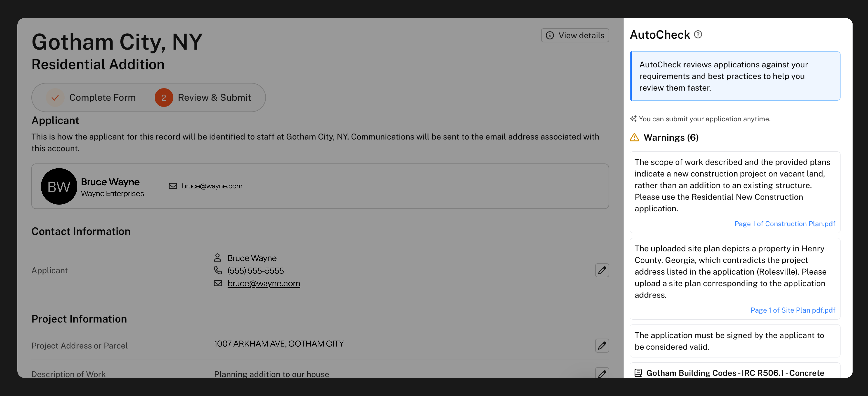Screen dimensions: 868x396
Task: Click the Gotham Building Codes document icon
Action: [638, 373]
